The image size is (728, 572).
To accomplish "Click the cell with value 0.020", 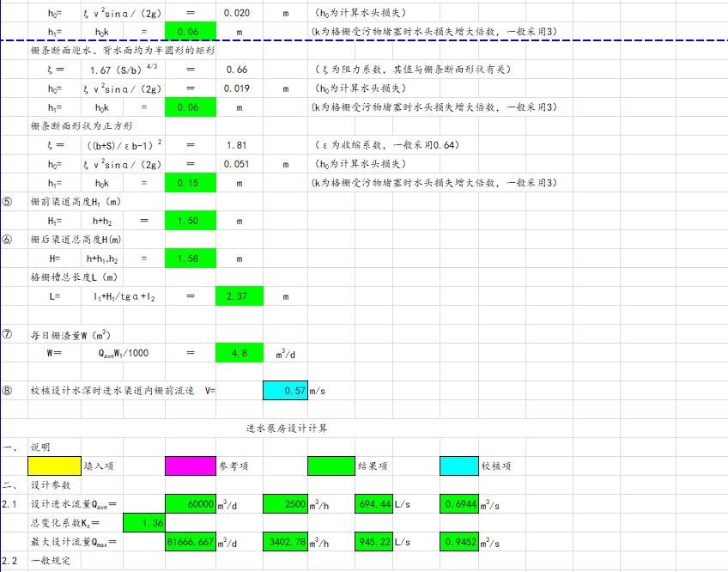I will (240, 13).
